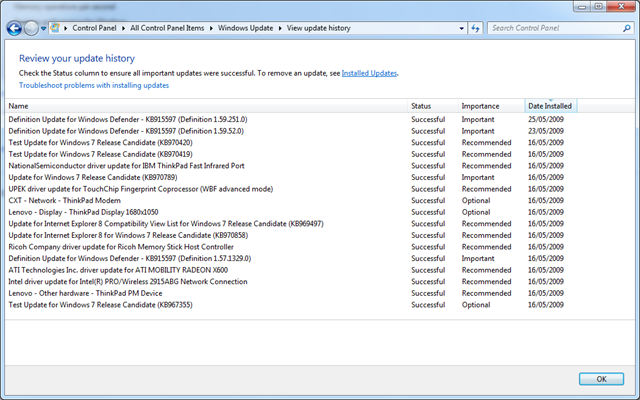640x400 pixels.
Task: Maximize the update history window
Action: pyautogui.click(x=598, y=7)
